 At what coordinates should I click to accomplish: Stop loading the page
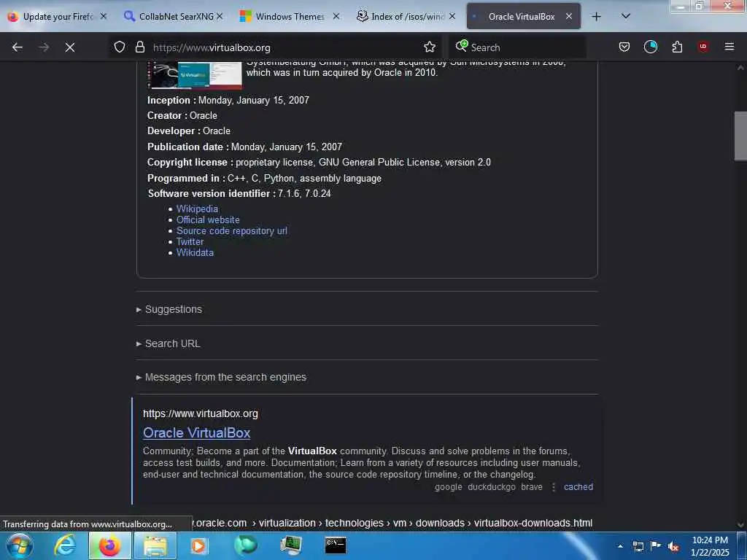pos(69,47)
